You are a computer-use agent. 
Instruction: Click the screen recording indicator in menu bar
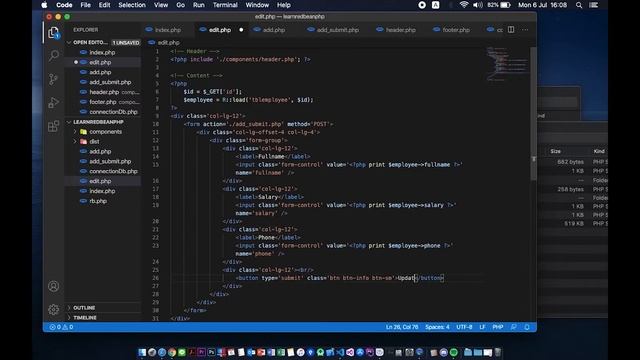(422, 5)
